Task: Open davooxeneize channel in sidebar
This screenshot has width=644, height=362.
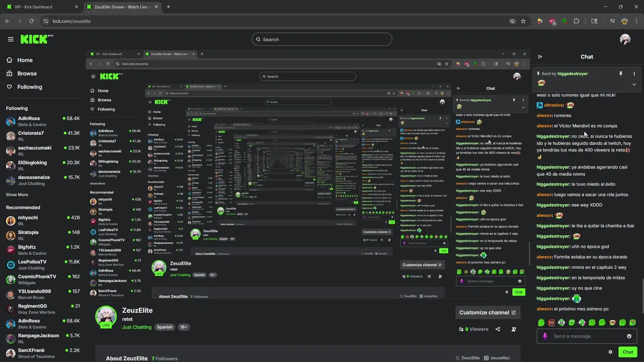Action: (x=43, y=180)
